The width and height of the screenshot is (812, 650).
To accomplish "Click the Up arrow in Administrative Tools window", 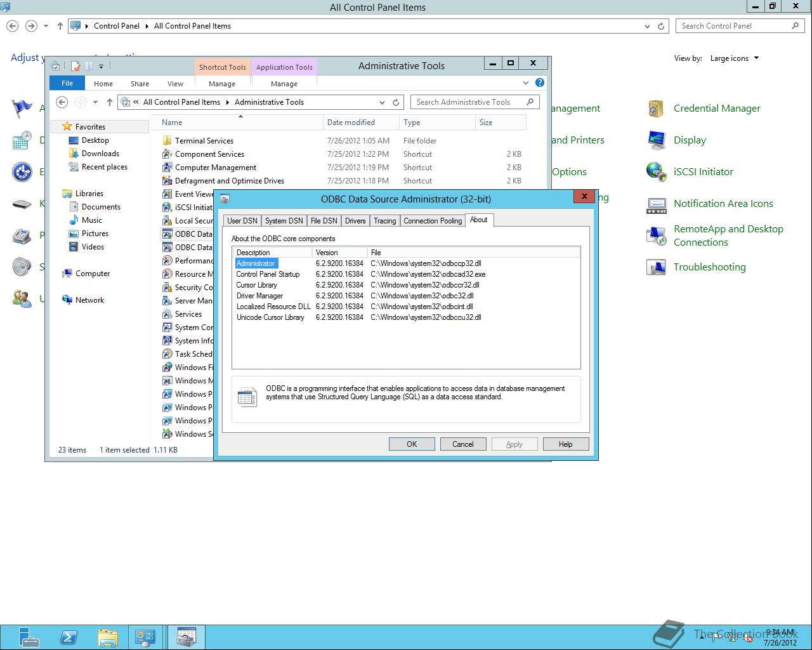I will [110, 102].
